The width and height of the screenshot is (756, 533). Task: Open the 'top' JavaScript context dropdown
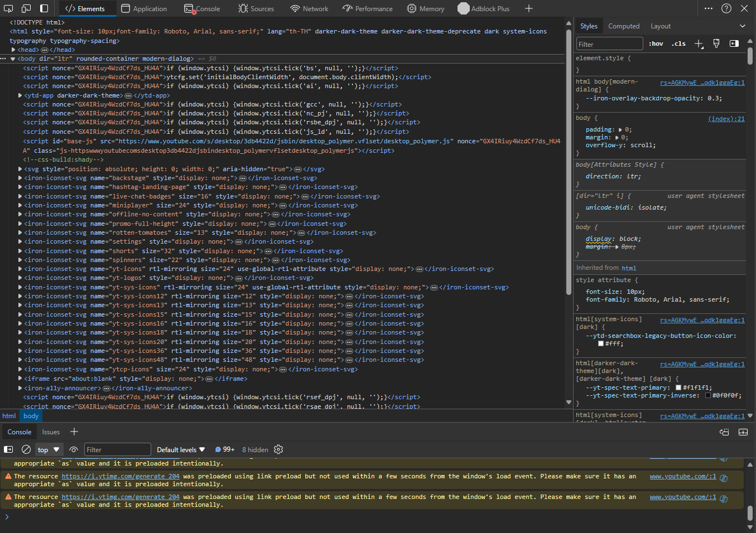tap(49, 449)
